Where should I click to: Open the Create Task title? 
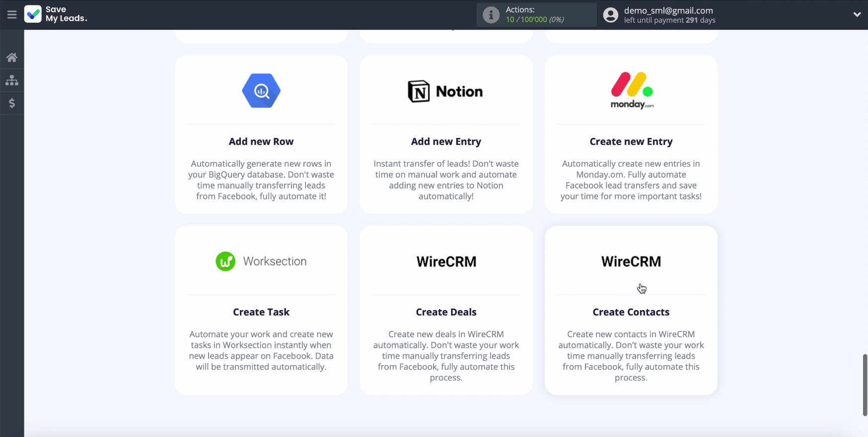(x=261, y=312)
